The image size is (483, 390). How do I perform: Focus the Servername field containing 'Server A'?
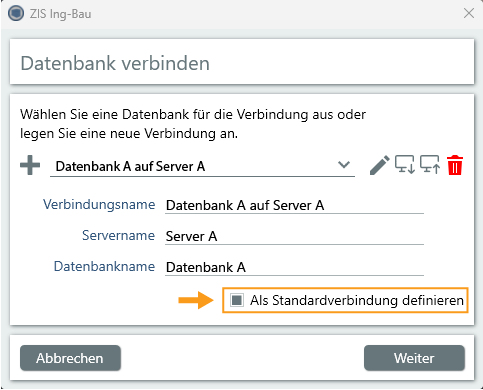[294, 236]
